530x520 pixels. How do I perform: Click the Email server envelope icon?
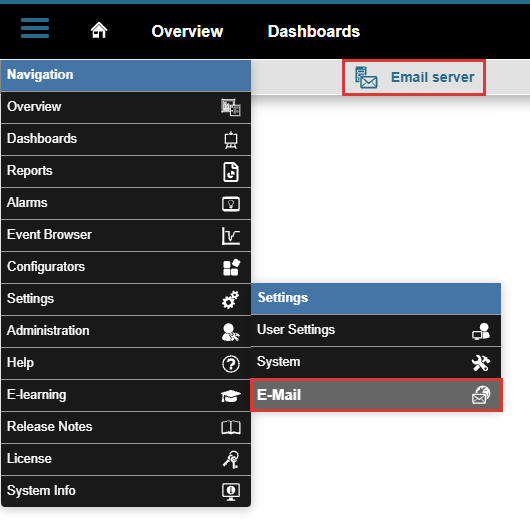366,77
